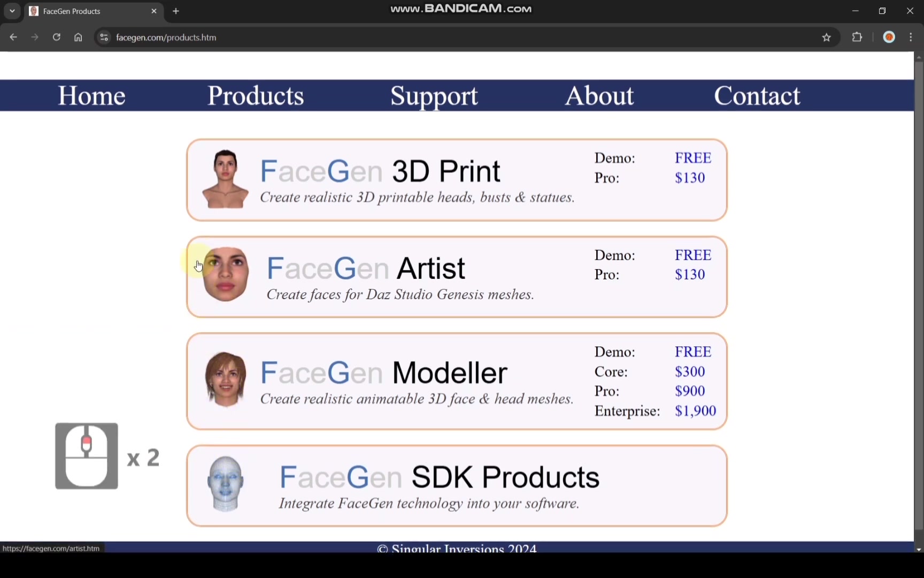Open the FaceGen SDK Products title link
924x578 pixels.
pos(439,477)
